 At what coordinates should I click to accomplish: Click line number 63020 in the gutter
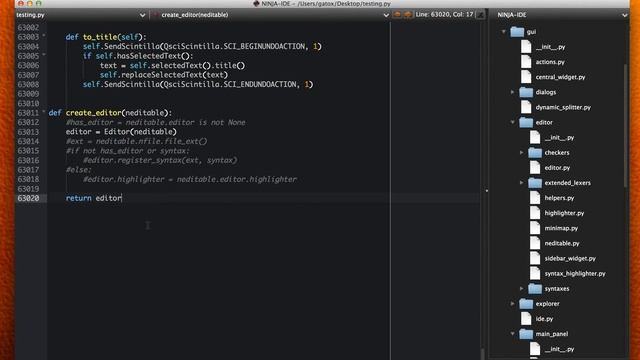28,198
